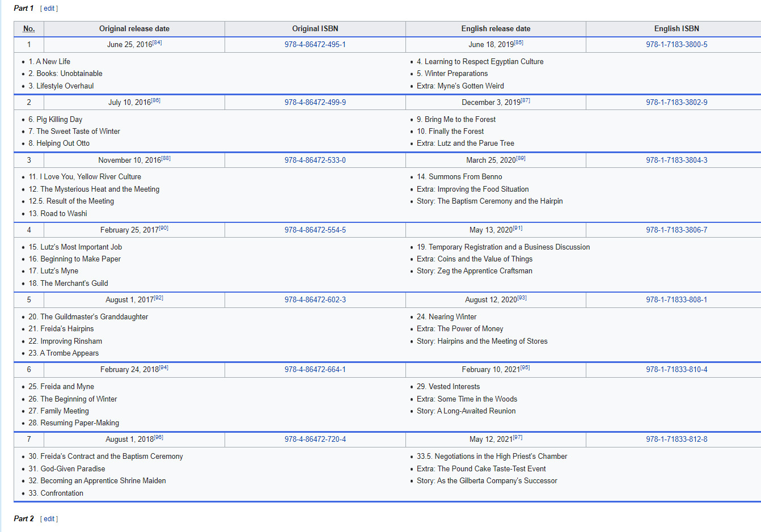Click reference 84 after June 25, 2016
Screen dimensions: 761x532
157,43
